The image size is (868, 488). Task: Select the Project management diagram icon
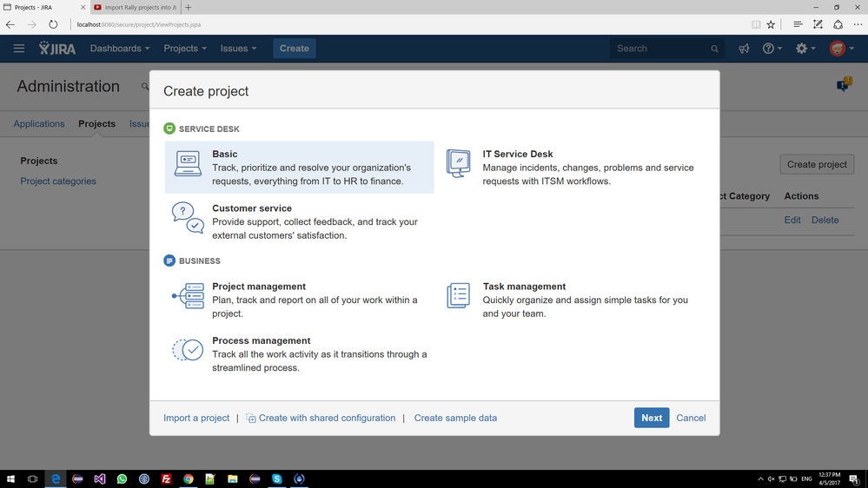pyautogui.click(x=188, y=296)
